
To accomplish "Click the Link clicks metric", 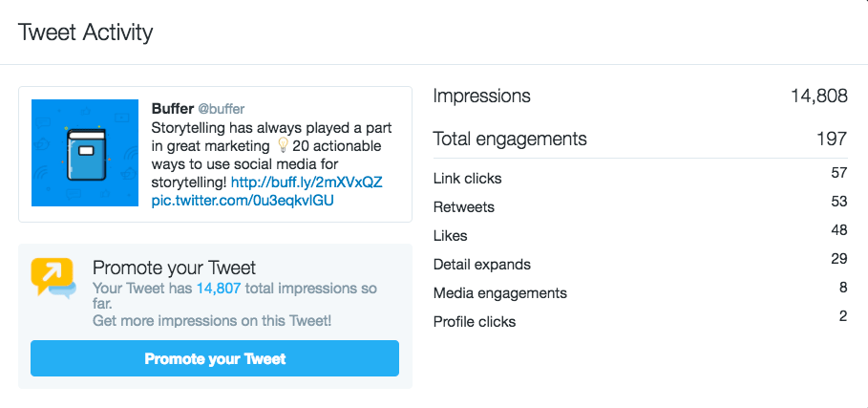I will tap(467, 179).
